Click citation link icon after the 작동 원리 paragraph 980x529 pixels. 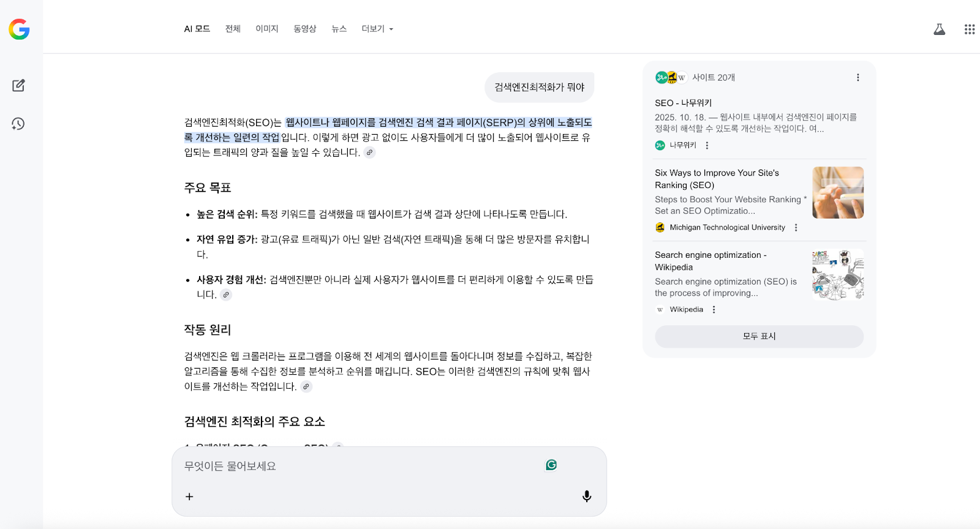pyautogui.click(x=306, y=387)
